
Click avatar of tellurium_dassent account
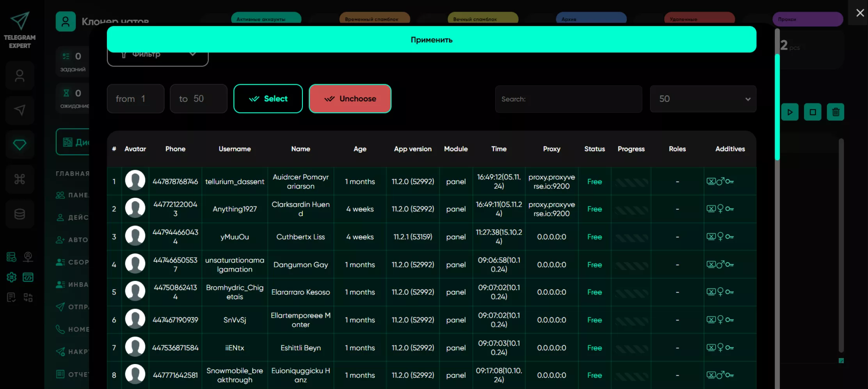click(x=135, y=180)
